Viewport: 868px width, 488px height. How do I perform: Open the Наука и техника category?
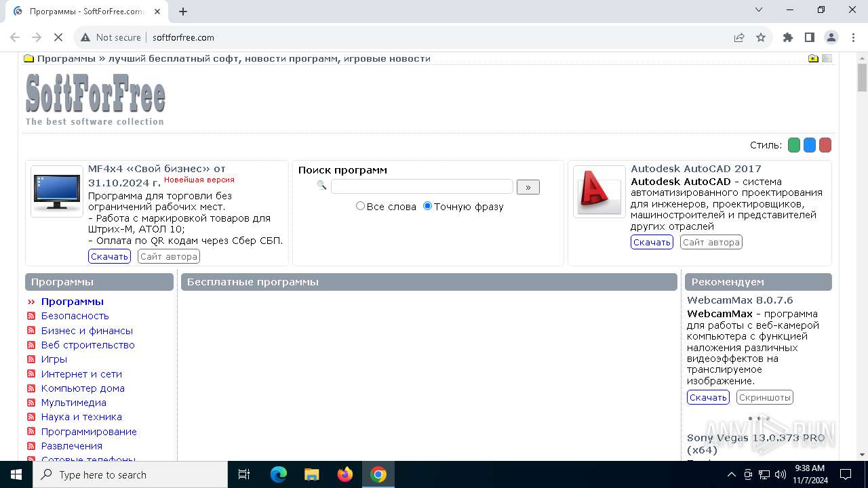coord(81,417)
